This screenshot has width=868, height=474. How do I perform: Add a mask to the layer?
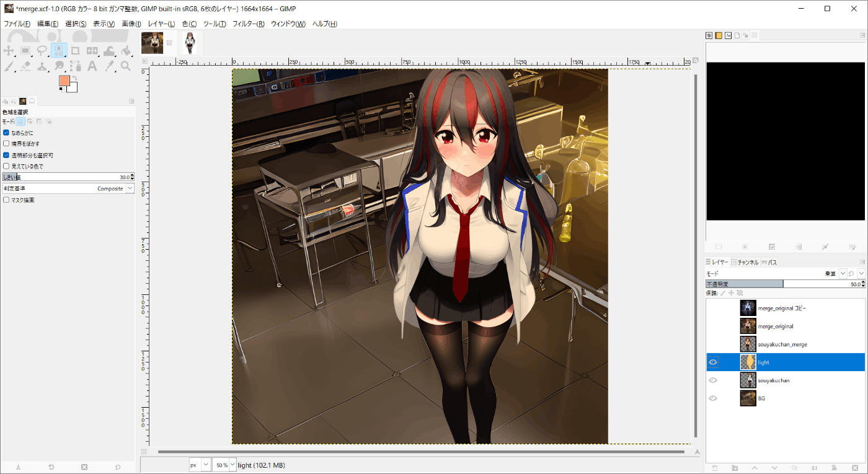pyautogui.click(x=835, y=468)
